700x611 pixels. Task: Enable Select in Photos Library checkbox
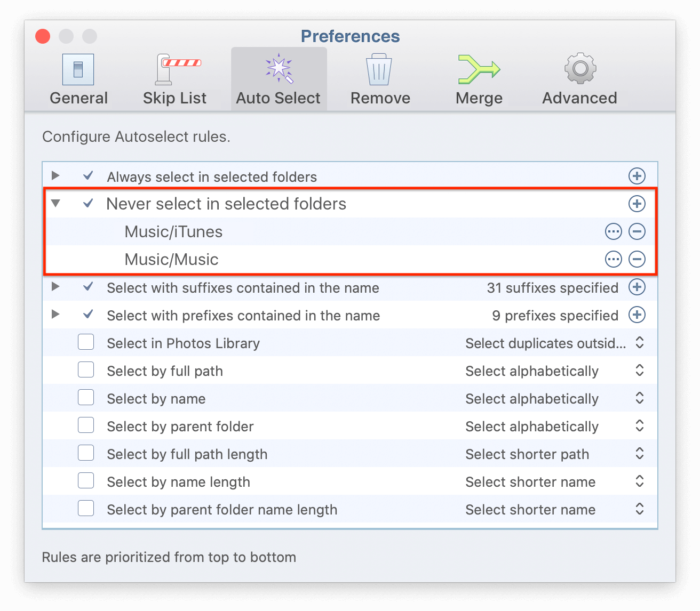click(86, 342)
